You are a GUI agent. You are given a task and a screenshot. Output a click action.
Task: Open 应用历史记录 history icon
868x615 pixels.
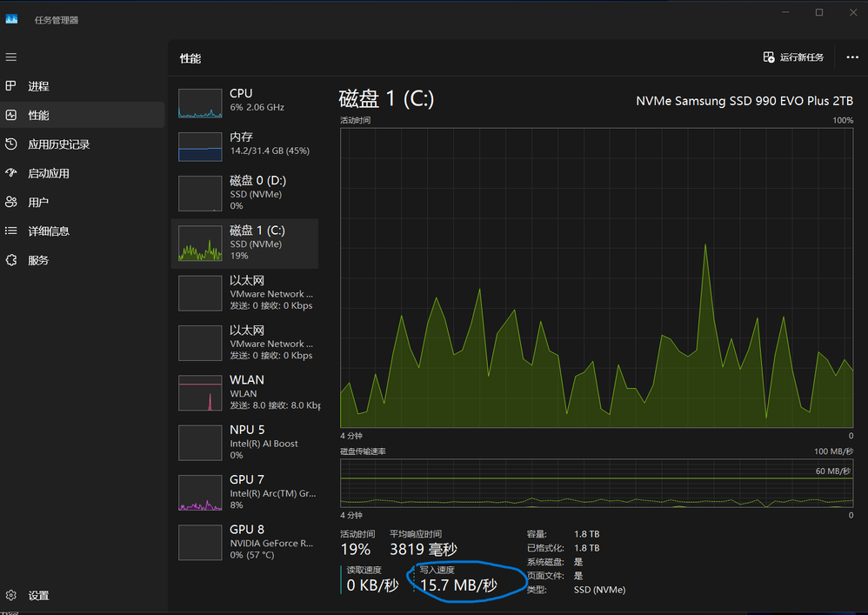[11, 144]
